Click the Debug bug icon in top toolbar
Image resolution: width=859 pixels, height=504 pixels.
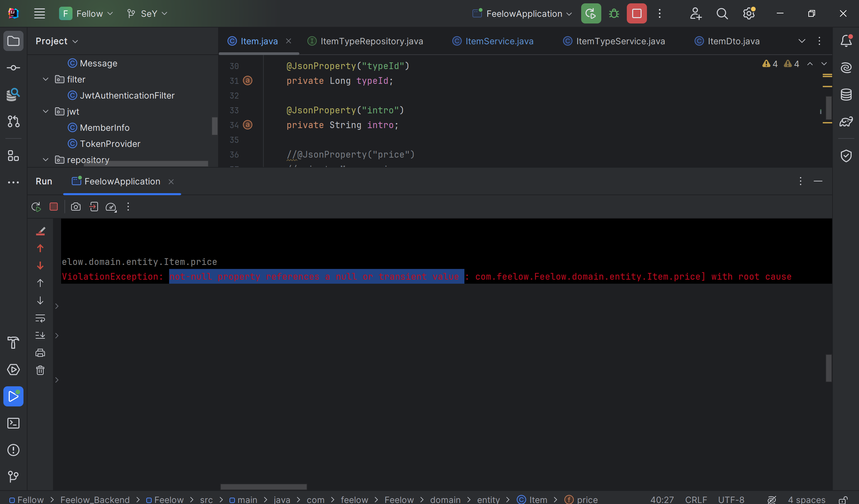pyautogui.click(x=614, y=14)
